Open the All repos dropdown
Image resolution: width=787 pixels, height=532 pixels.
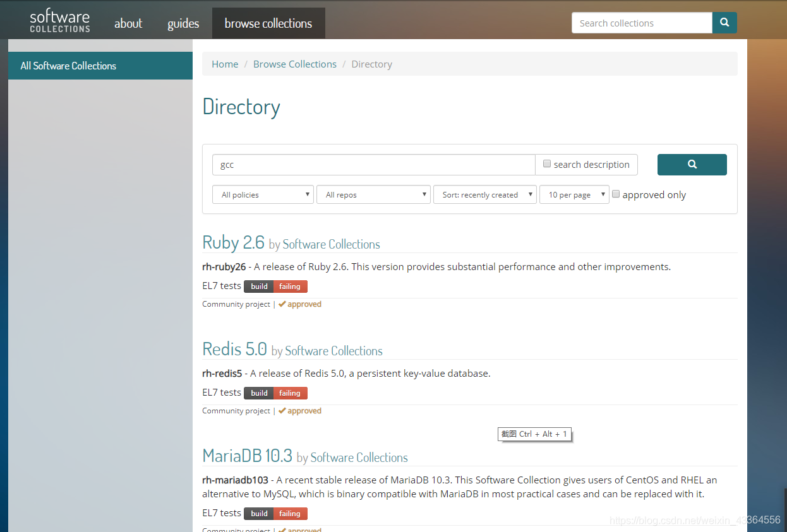(373, 194)
